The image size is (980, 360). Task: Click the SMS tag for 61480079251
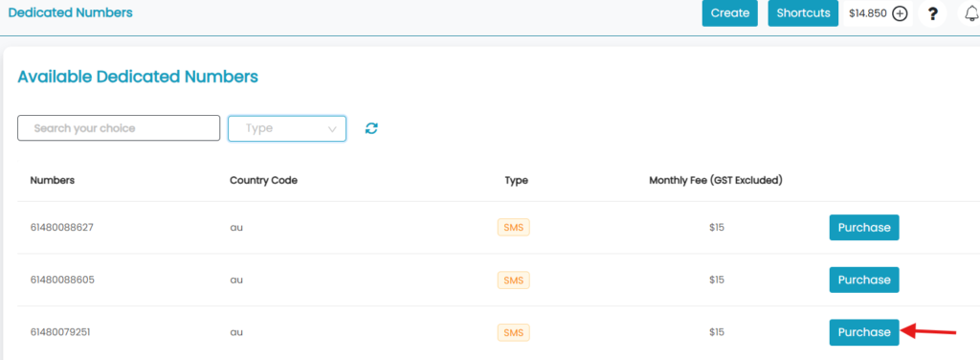coord(514,332)
